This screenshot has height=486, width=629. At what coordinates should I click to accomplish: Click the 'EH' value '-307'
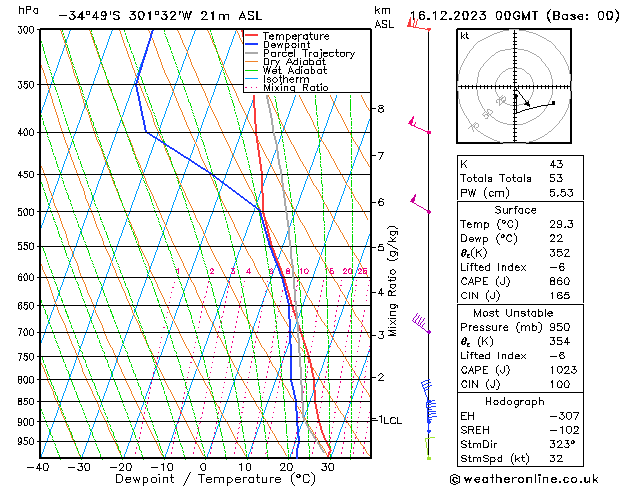click(564, 416)
